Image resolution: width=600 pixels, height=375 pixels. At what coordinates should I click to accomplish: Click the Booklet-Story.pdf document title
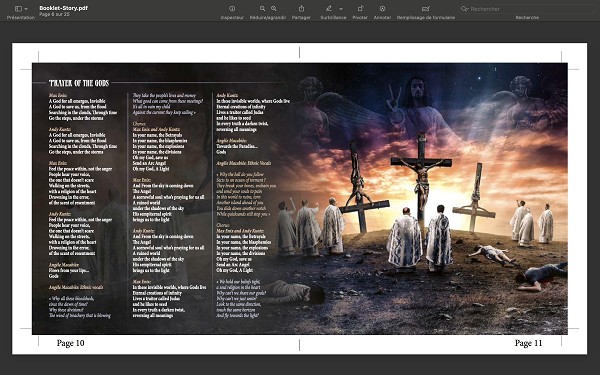(64, 8)
